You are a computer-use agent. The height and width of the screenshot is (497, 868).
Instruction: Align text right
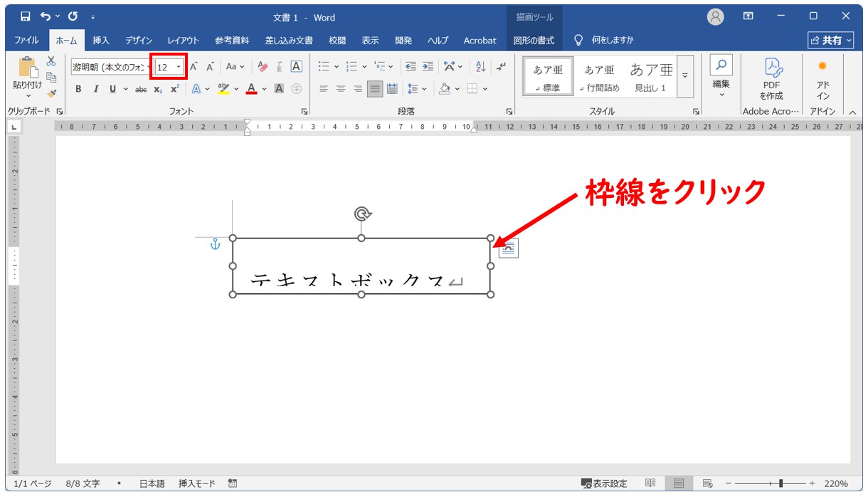click(x=358, y=89)
